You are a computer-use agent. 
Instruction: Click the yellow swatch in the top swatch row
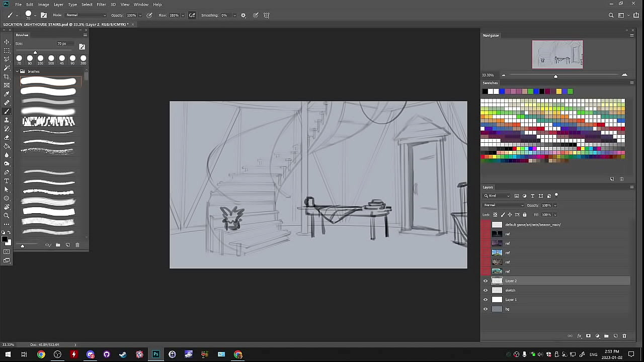pos(558,92)
